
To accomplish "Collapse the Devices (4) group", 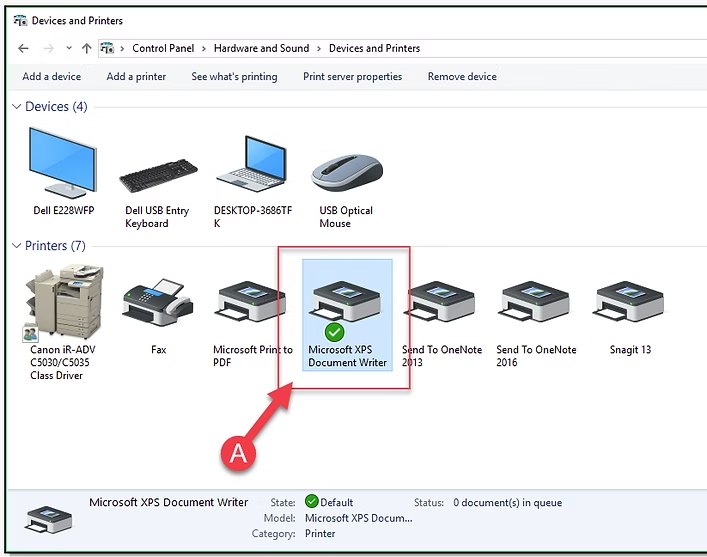I will tap(16, 107).
